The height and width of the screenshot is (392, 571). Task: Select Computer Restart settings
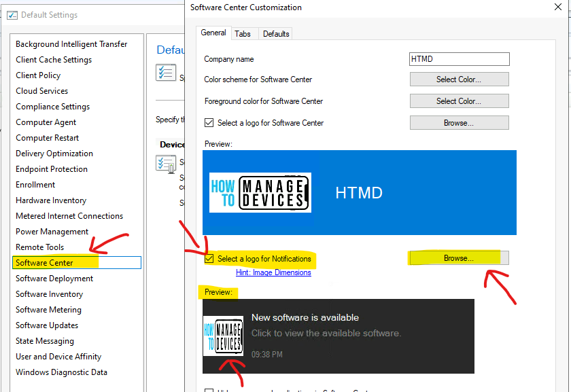48,138
